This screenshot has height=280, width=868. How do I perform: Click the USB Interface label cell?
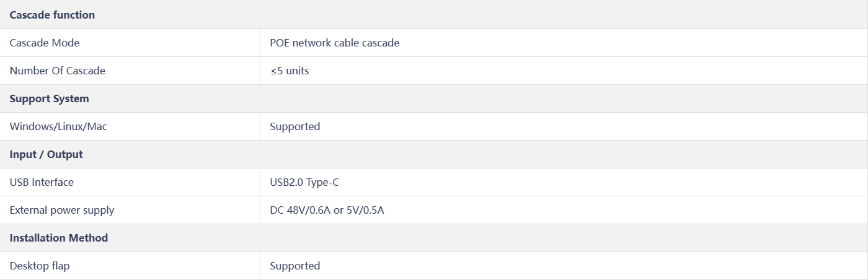coord(130,182)
